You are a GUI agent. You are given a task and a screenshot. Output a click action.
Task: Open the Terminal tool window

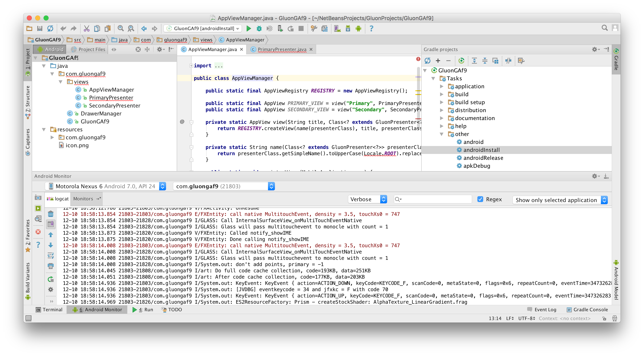coord(49,310)
